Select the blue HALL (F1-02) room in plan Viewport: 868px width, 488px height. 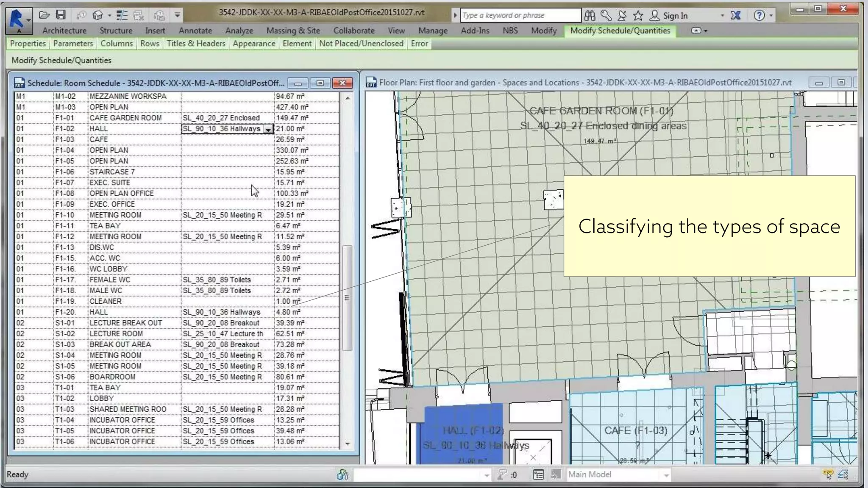coord(463,434)
